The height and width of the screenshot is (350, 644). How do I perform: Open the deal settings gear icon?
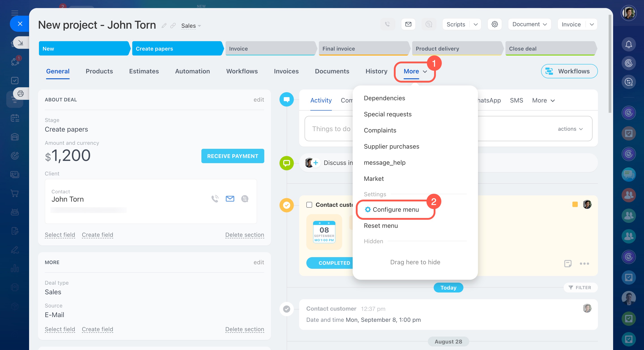(x=495, y=24)
